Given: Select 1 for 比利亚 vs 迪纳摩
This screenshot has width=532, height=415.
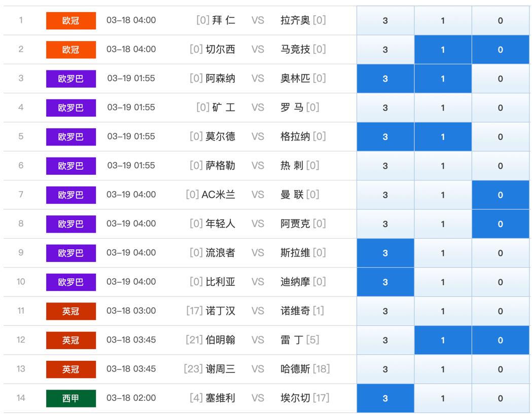Looking at the screenshot, I should tap(443, 282).
